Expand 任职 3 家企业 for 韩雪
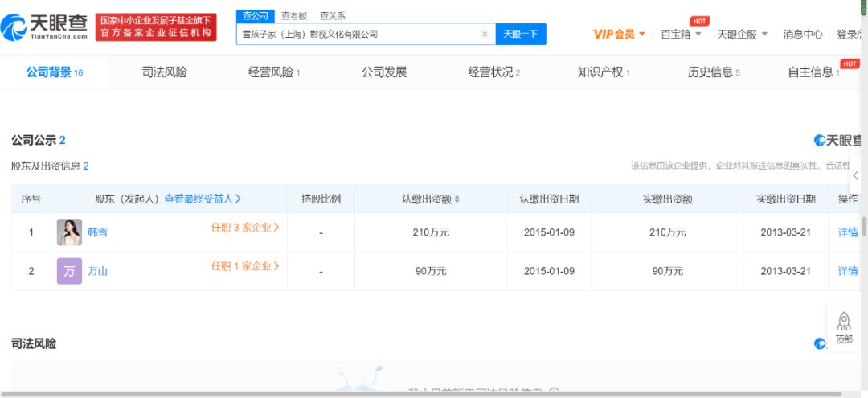 (x=245, y=227)
